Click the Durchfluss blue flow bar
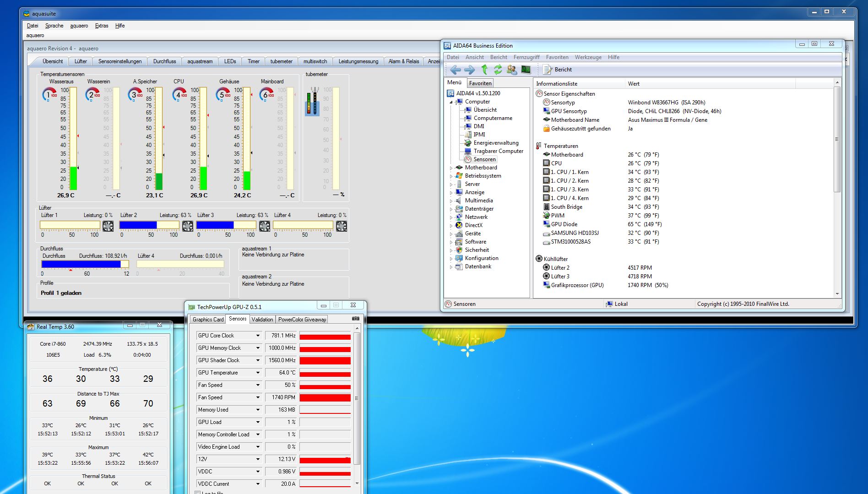 (x=81, y=264)
